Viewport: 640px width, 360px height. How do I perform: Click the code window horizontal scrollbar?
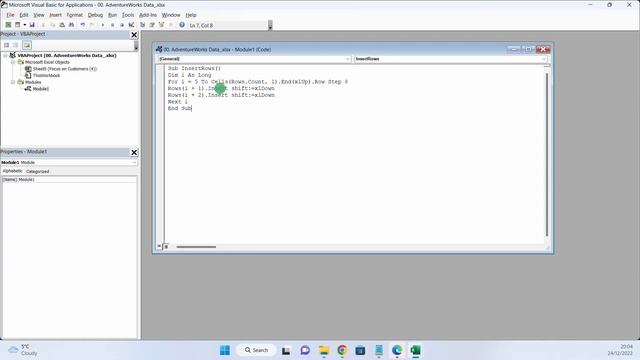pos(196,247)
